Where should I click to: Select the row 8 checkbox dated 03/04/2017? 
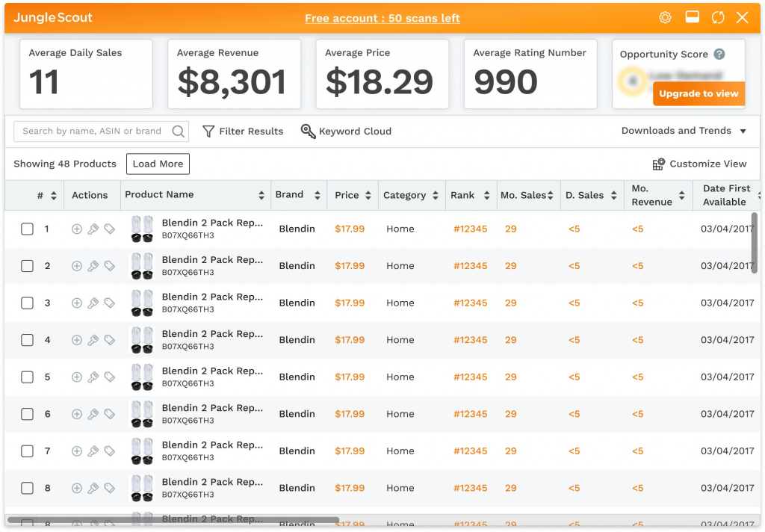coord(28,488)
